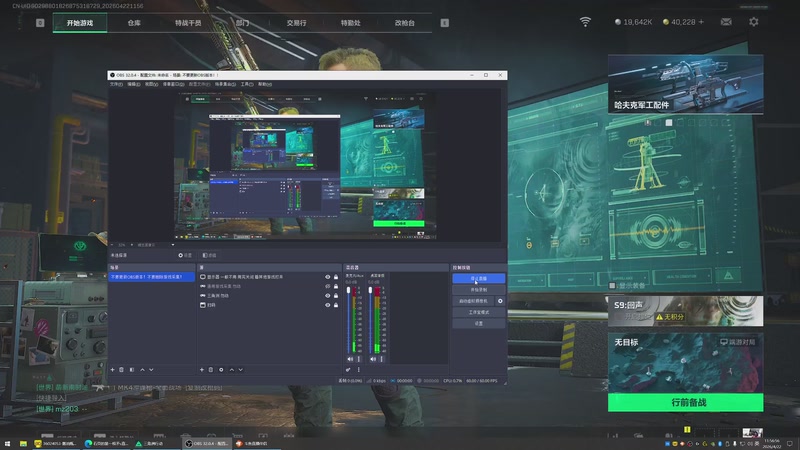Toggle lock on the 扫码 source
The height and width of the screenshot is (450, 800).
(336, 305)
